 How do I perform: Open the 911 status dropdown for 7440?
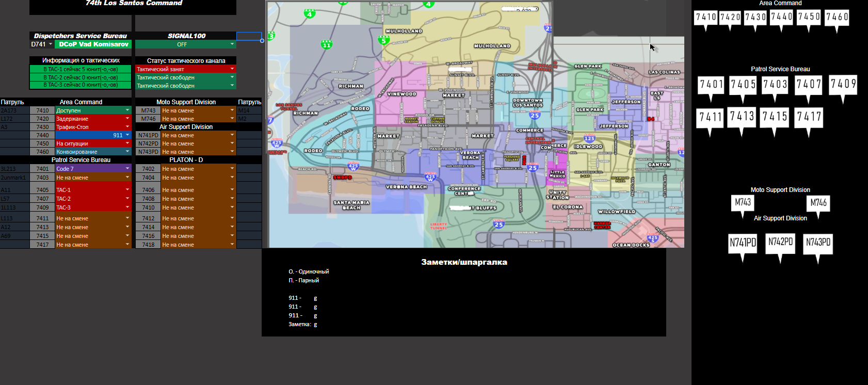tap(127, 135)
